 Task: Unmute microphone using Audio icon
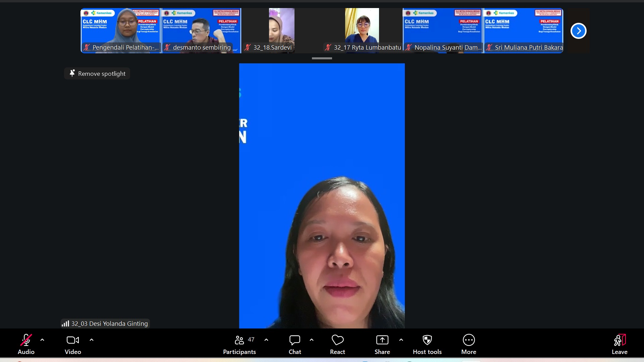(26, 340)
